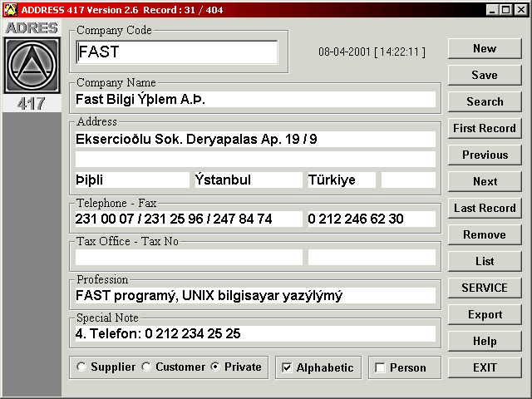Open the Search function
Image resolution: width=532 pixels, height=399 pixels.
click(485, 101)
